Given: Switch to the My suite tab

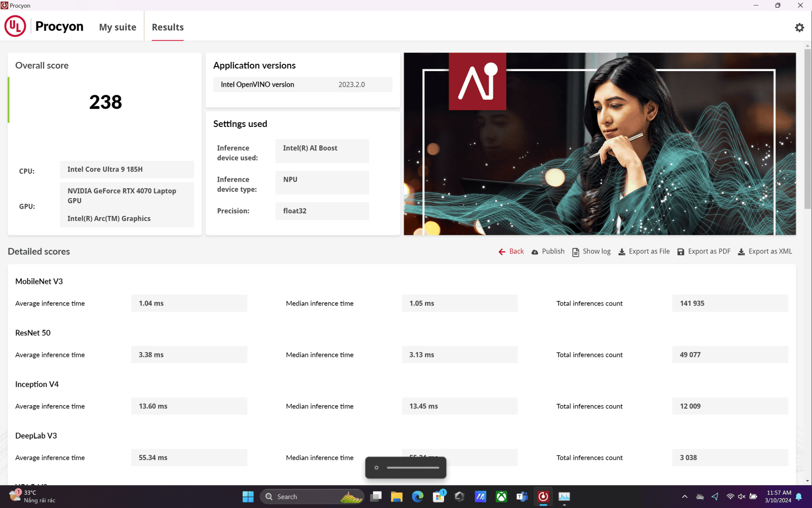Looking at the screenshot, I should (x=118, y=27).
